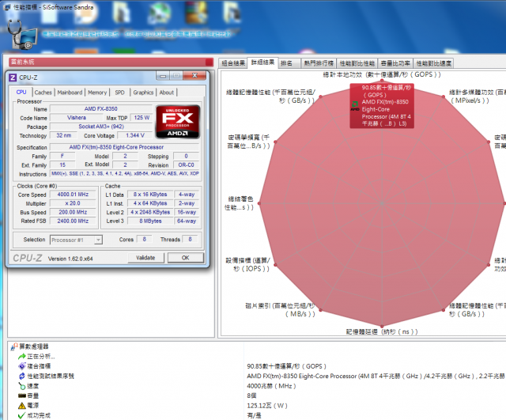Switch to the 性能對比性能 tab
Viewport: 506px width, 420px height.
click(x=357, y=63)
